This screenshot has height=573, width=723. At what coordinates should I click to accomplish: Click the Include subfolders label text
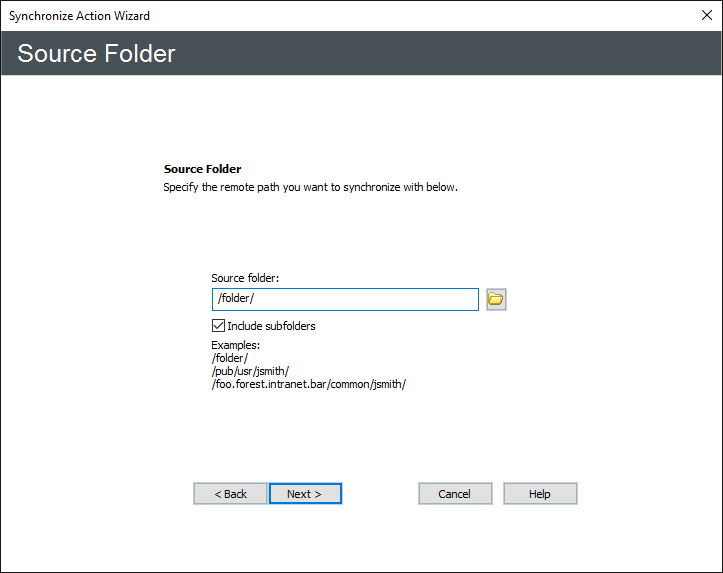click(271, 326)
